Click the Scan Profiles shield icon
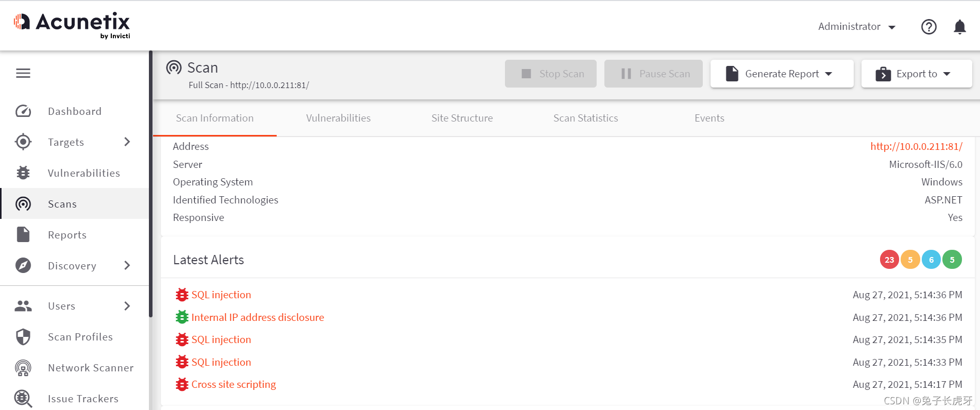This screenshot has height=410, width=980. 23,337
